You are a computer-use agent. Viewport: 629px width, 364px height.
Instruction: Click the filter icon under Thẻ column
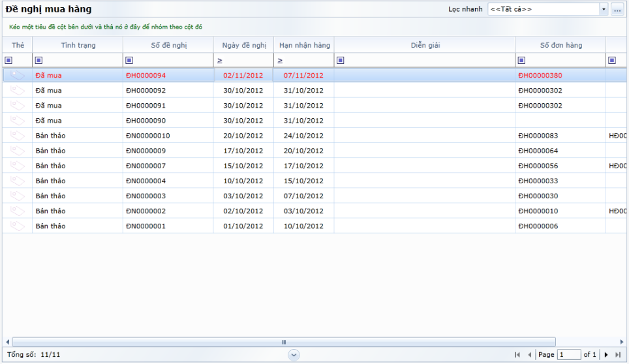[x=8, y=61]
